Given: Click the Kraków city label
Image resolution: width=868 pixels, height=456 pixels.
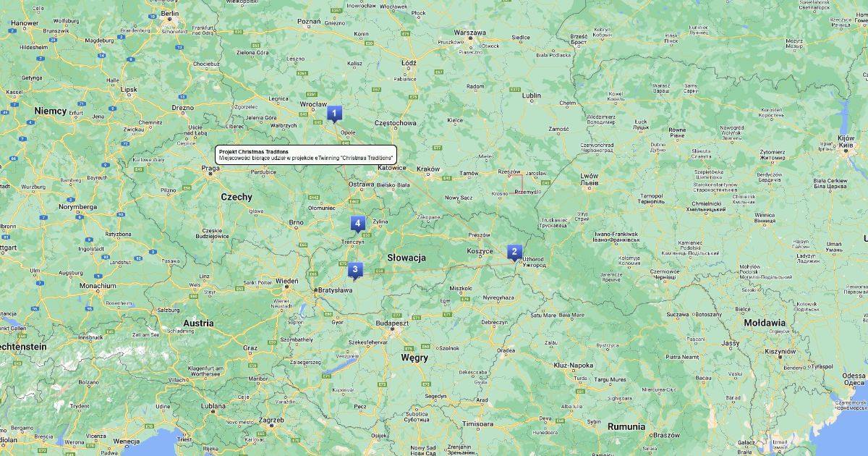Looking at the screenshot, I should (428, 169).
